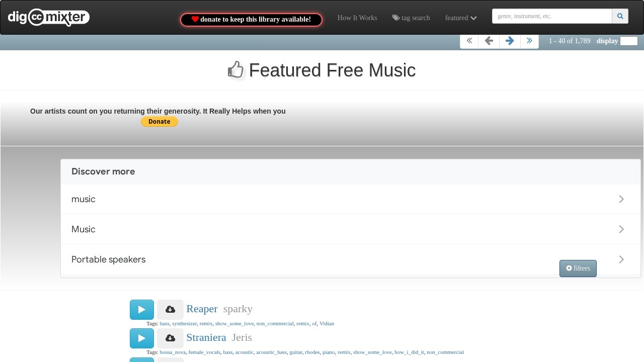
Task: Click the search magnifier icon
Action: [x=620, y=16]
